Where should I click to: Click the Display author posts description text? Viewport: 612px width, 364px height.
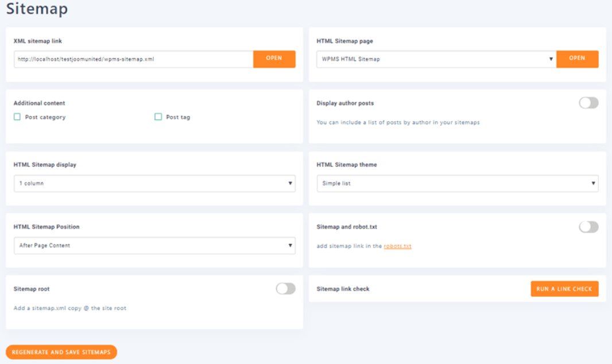click(x=398, y=122)
